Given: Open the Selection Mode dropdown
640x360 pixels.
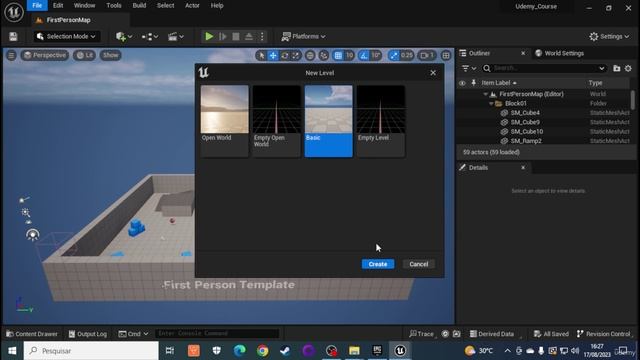Looking at the screenshot, I should [x=67, y=37].
